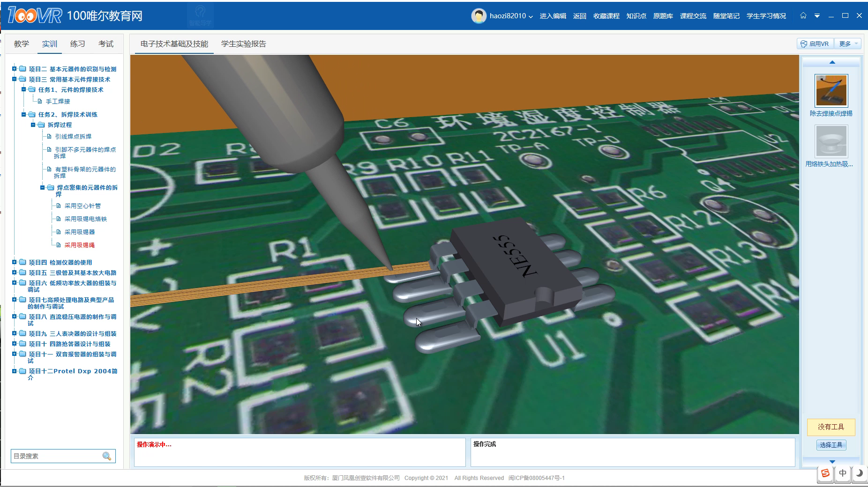
Task: Toggle the 中 Chinese input mode button
Action: (842, 473)
